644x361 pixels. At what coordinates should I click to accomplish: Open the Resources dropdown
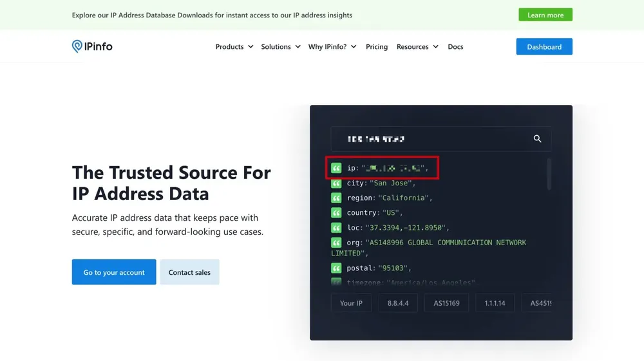coord(417,47)
